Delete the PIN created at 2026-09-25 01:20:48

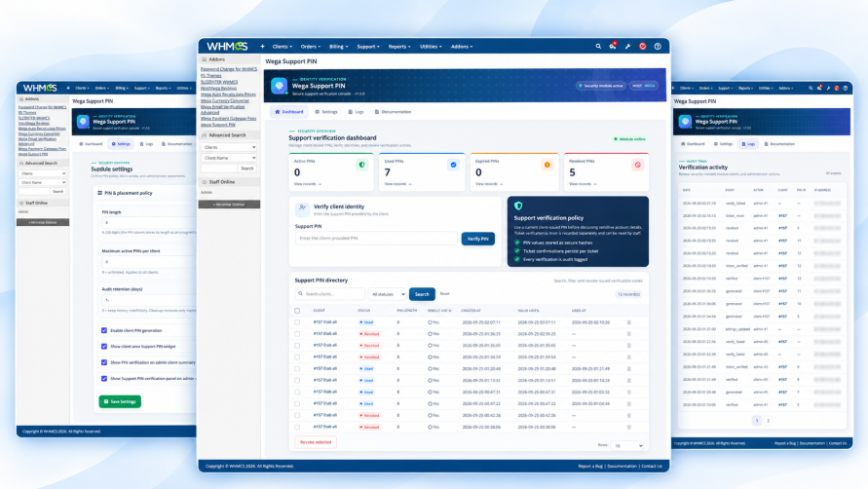[x=629, y=369]
